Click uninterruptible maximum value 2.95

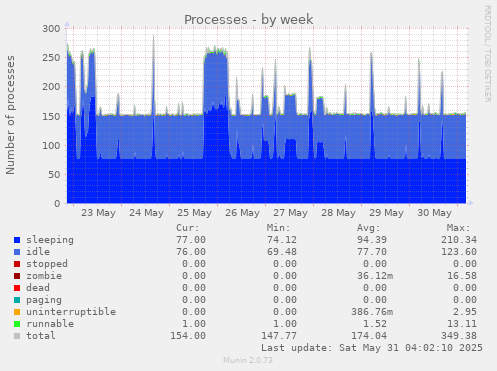pos(465,312)
